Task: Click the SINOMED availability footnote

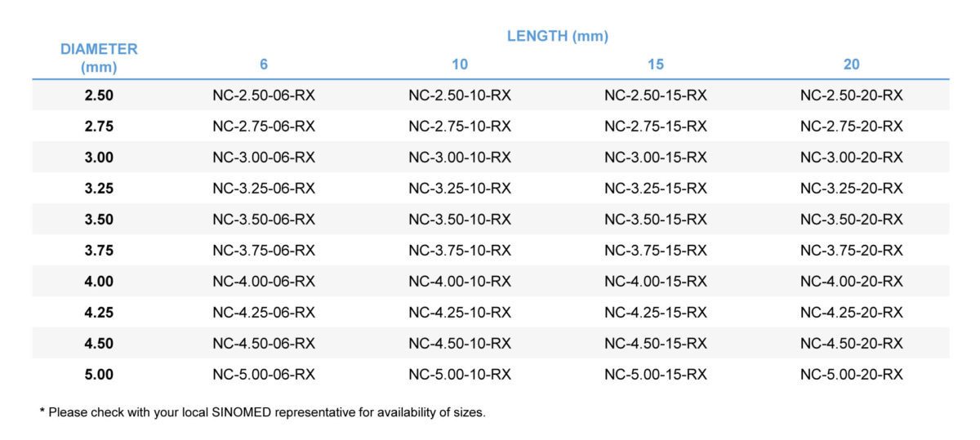Action: (x=262, y=412)
